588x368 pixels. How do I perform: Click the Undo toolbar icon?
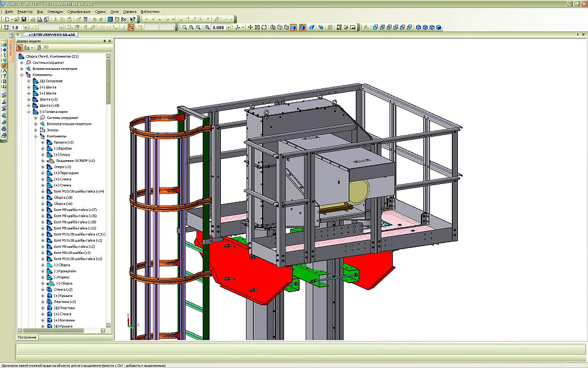point(95,20)
